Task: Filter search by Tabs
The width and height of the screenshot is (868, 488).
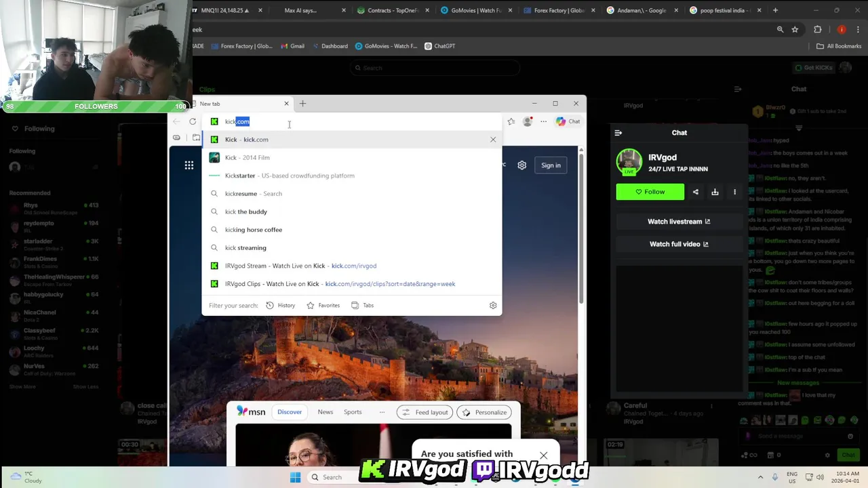Action: pos(363,306)
